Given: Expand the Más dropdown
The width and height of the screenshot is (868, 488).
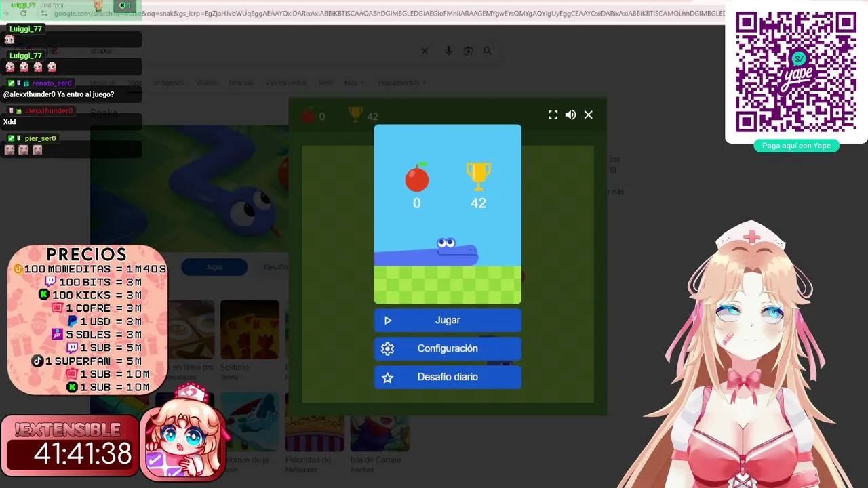Looking at the screenshot, I should point(354,83).
